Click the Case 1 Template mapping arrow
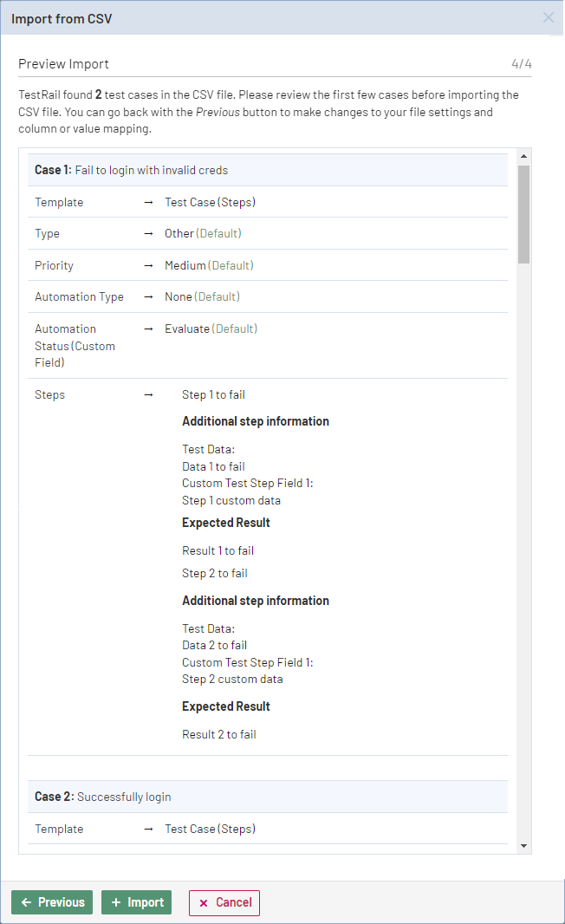The height and width of the screenshot is (924, 565). click(x=148, y=203)
